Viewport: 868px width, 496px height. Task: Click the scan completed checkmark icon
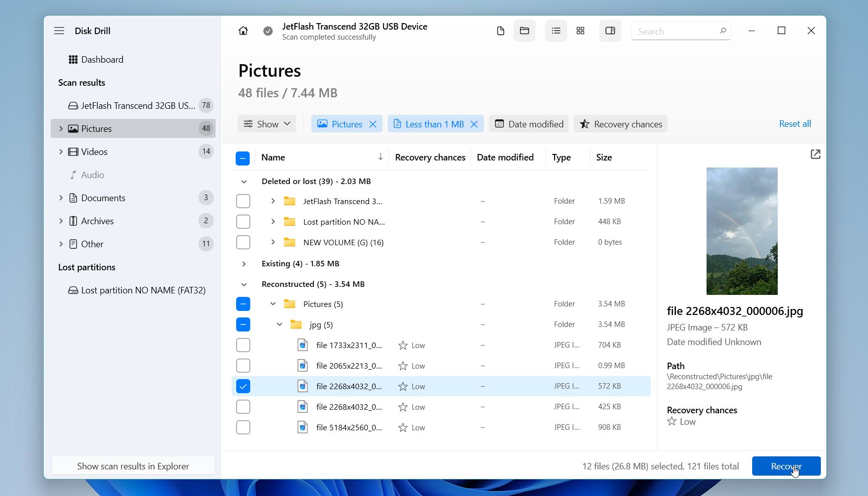click(x=268, y=31)
